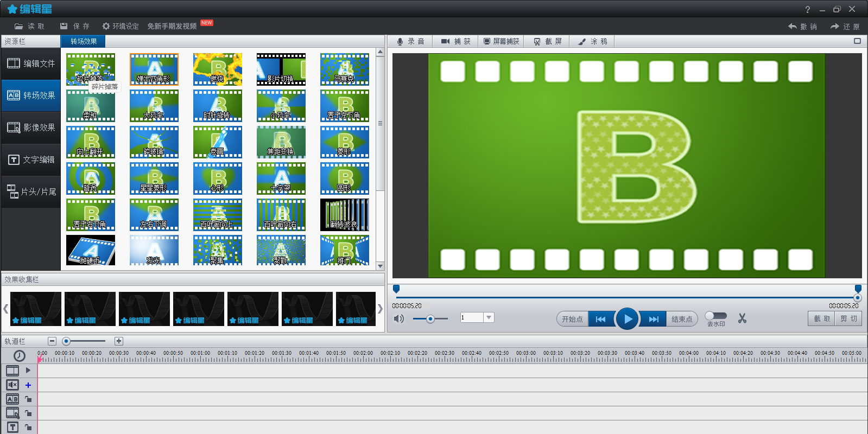Click the 屏幕捕获 screen capture button

point(501,41)
